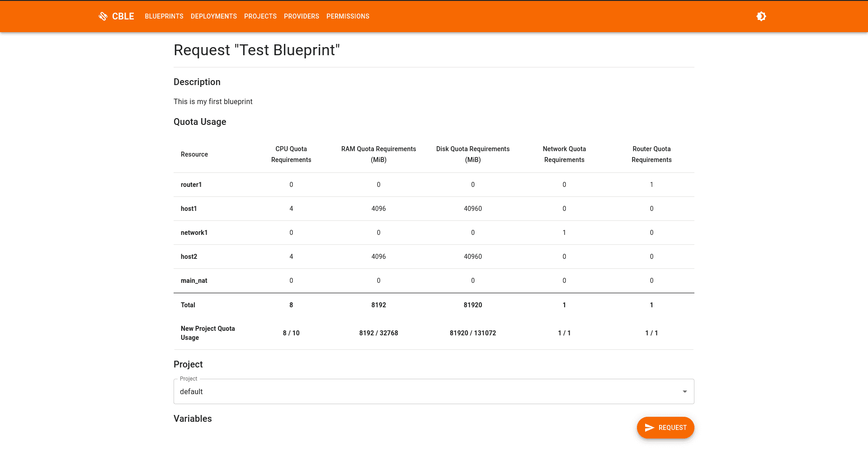
Task: Click the router1 resource row
Action: pyautogui.click(x=434, y=185)
